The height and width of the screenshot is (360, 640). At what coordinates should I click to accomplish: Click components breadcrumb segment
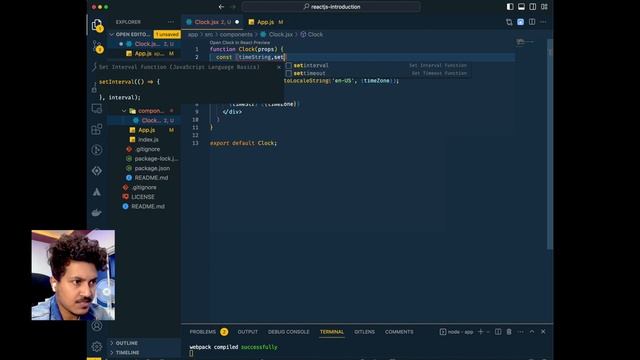tap(236, 35)
